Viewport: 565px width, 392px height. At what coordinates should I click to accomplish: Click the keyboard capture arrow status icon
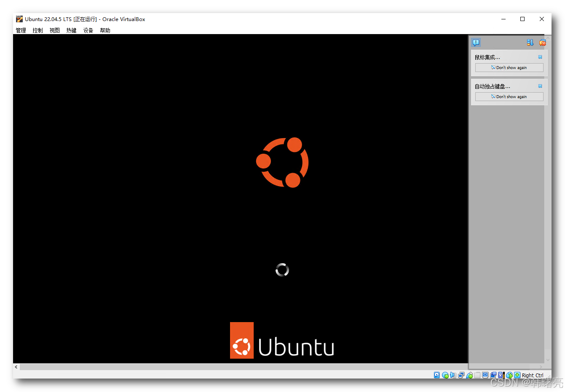point(517,375)
